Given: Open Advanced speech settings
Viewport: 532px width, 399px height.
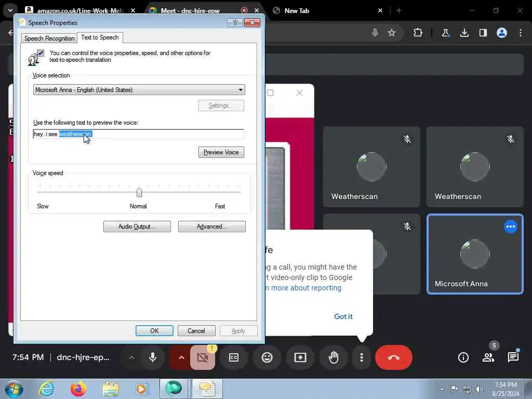Looking at the screenshot, I should [x=212, y=227].
